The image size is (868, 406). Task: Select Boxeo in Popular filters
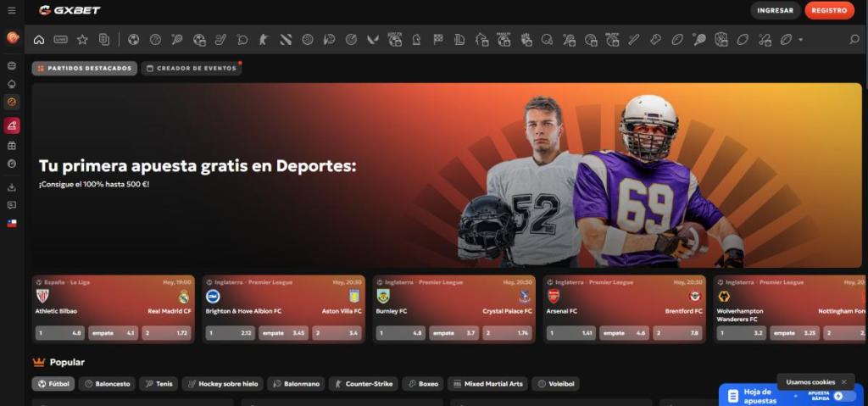coord(422,384)
